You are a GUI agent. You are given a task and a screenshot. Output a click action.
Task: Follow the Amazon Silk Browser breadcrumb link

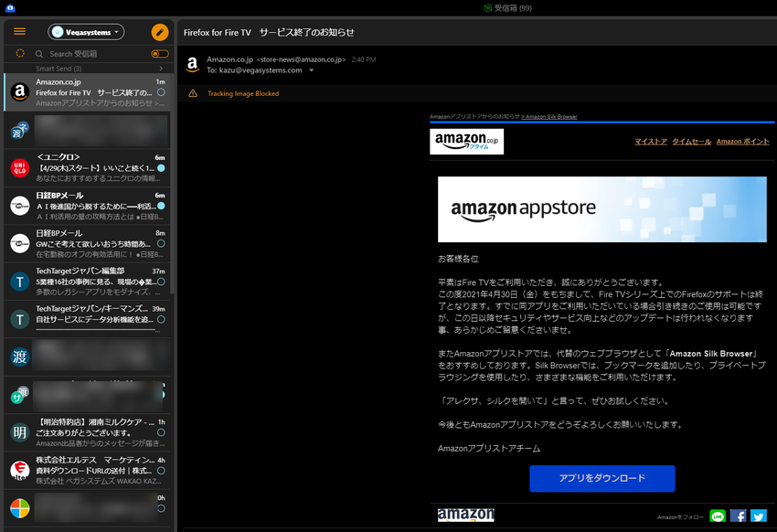pyautogui.click(x=551, y=117)
